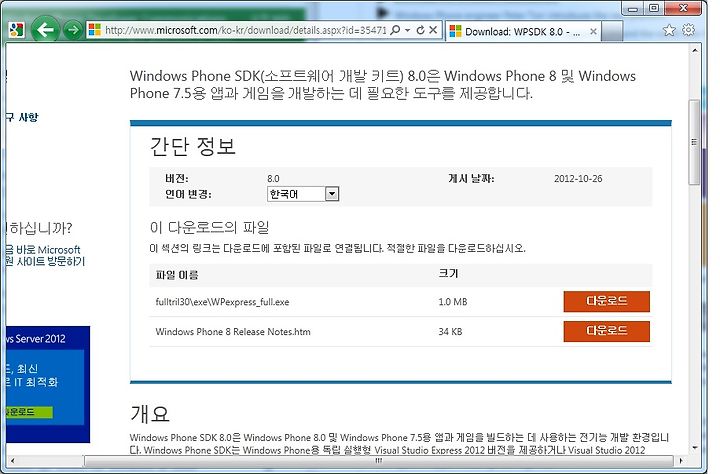720x474 pixels.
Task: Refresh the page with the reload icon
Action: point(420,30)
